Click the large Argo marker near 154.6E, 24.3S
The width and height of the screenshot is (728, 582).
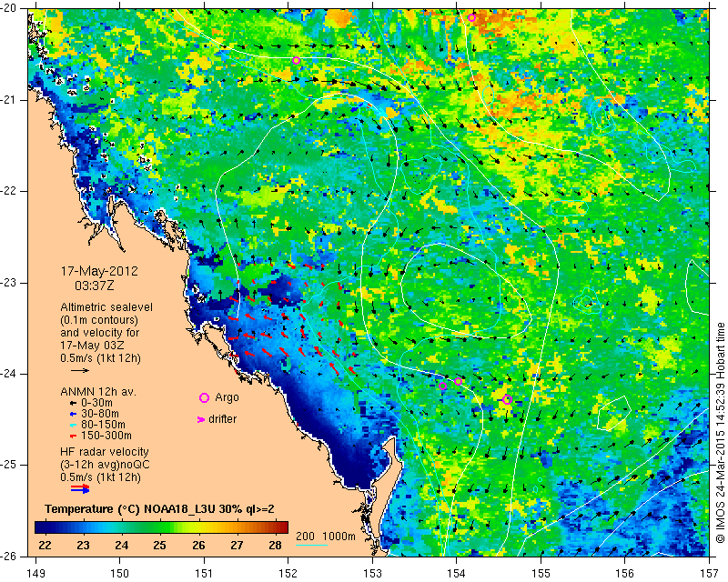click(507, 399)
